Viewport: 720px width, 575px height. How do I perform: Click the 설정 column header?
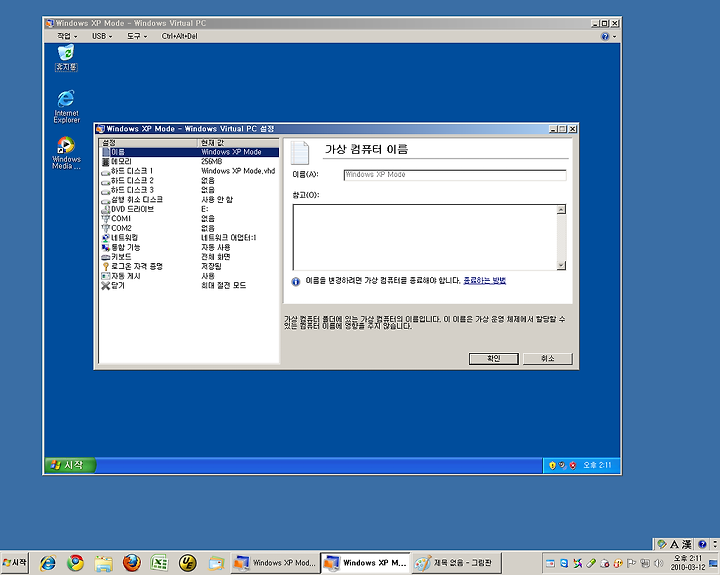click(148, 143)
